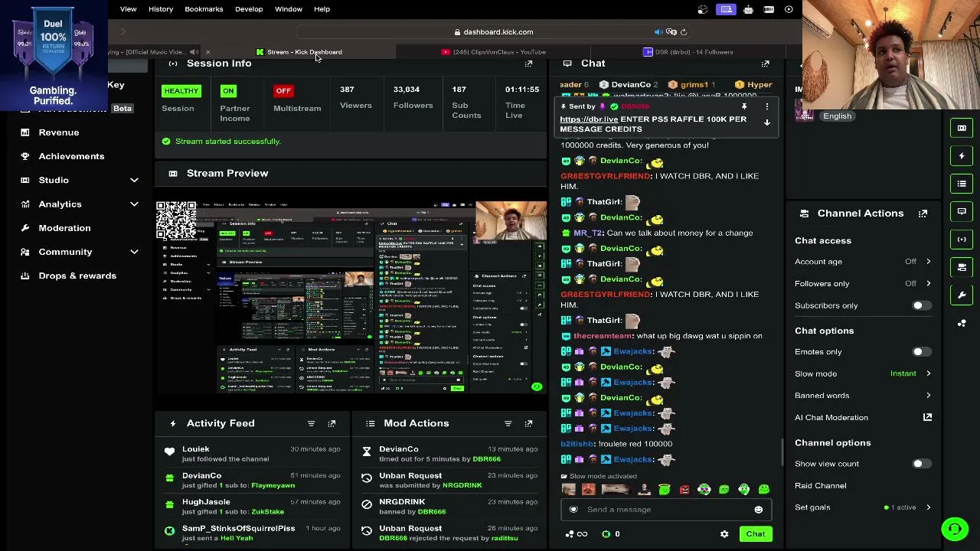This screenshot has width=980, height=551.
Task: Select the lightning bolt panel icon in right rail
Action: point(962,156)
